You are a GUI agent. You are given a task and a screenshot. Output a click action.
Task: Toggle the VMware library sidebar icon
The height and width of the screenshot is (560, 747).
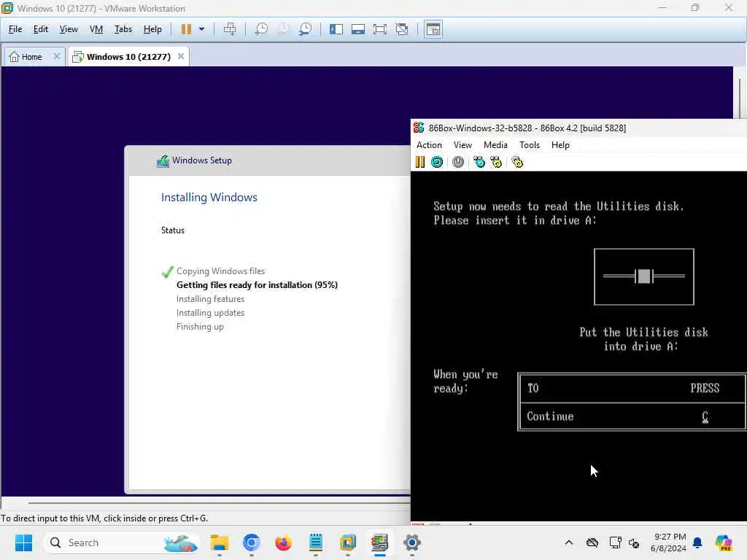click(x=336, y=29)
